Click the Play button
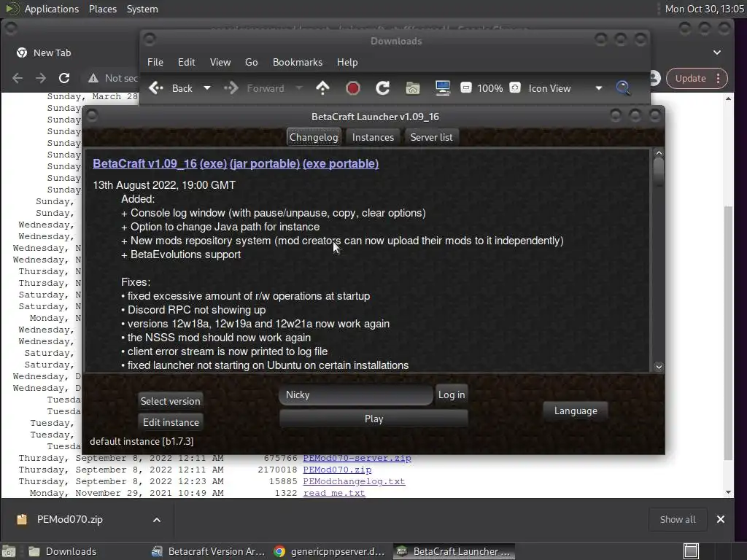 373,419
